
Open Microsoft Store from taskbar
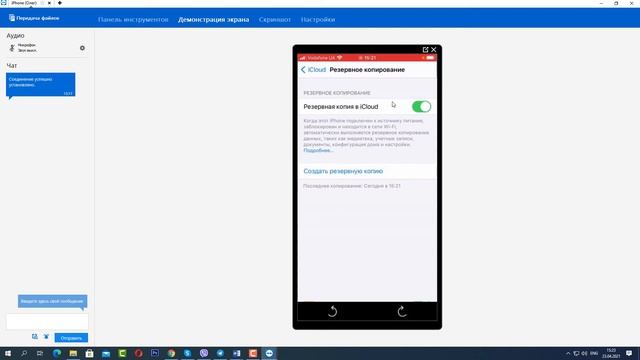click(x=89, y=353)
